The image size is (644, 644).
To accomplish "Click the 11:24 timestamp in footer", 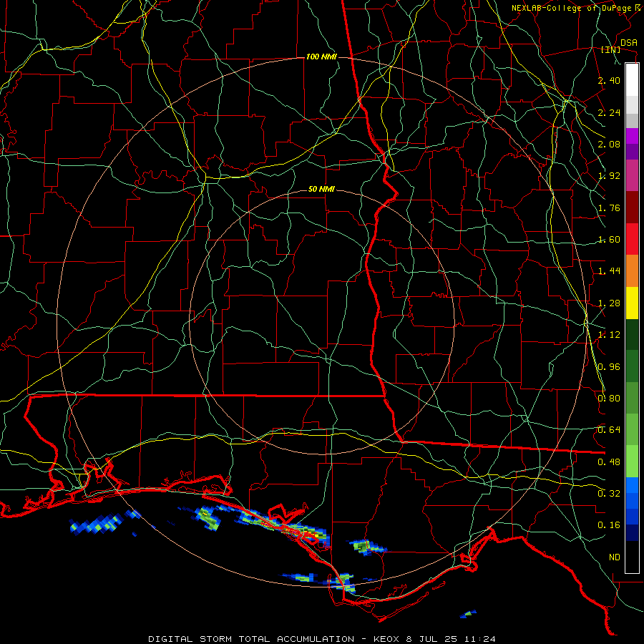I will point(479,639).
